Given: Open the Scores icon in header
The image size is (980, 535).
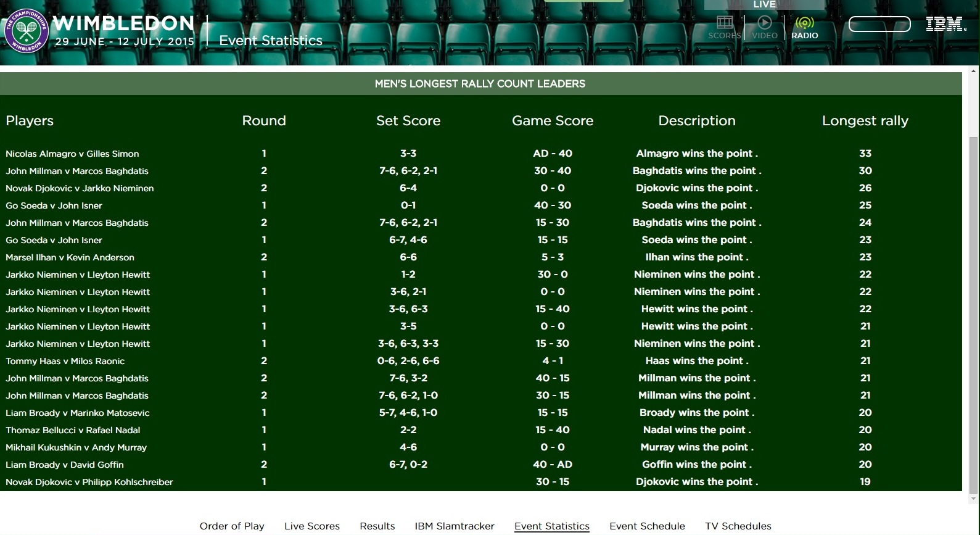Looking at the screenshot, I should (x=725, y=28).
